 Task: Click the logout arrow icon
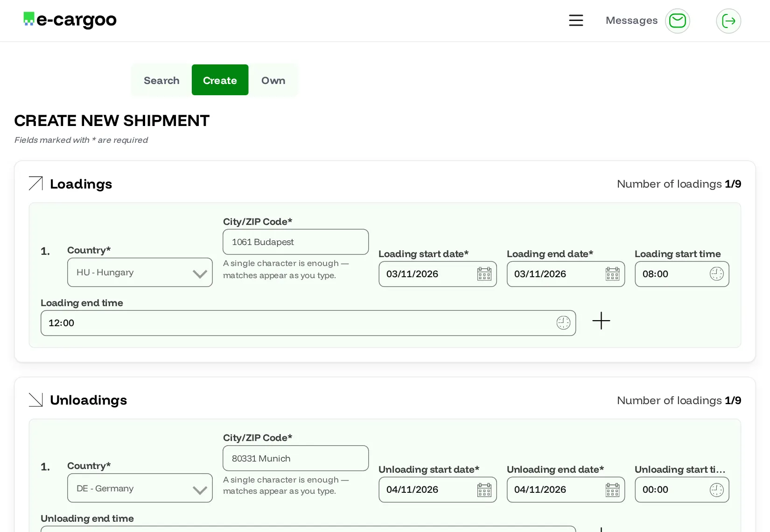click(728, 21)
